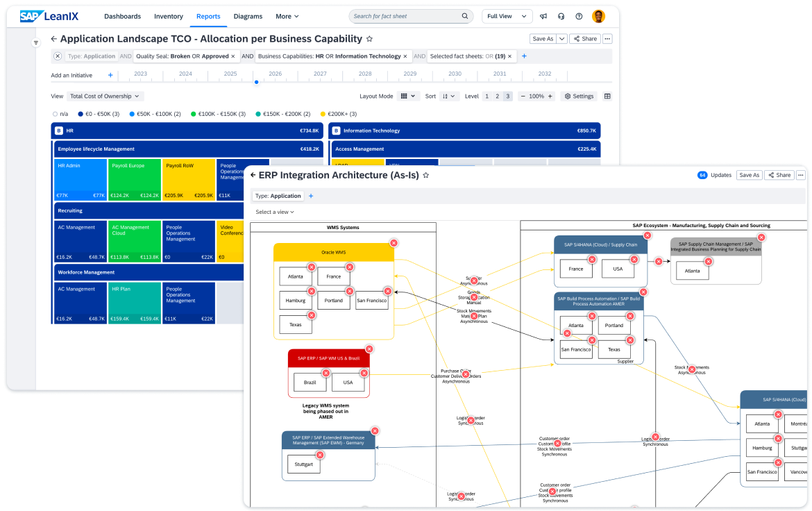Remove the Business Capabilities filter
This screenshot has height=511, width=812.
(405, 56)
